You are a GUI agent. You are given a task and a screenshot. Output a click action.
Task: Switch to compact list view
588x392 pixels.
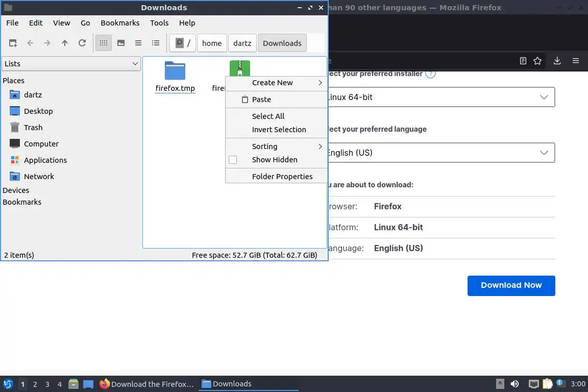click(x=138, y=43)
